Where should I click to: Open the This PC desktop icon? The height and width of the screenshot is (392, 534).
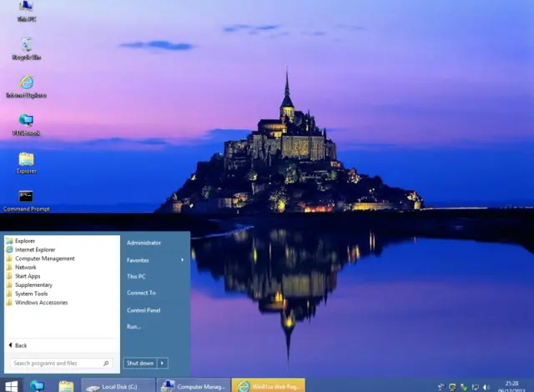coord(26,11)
